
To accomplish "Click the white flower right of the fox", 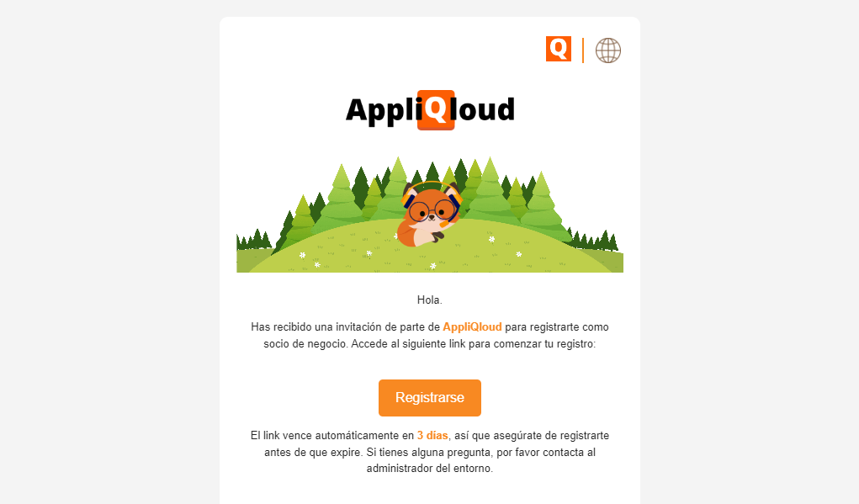I will coord(491,240).
